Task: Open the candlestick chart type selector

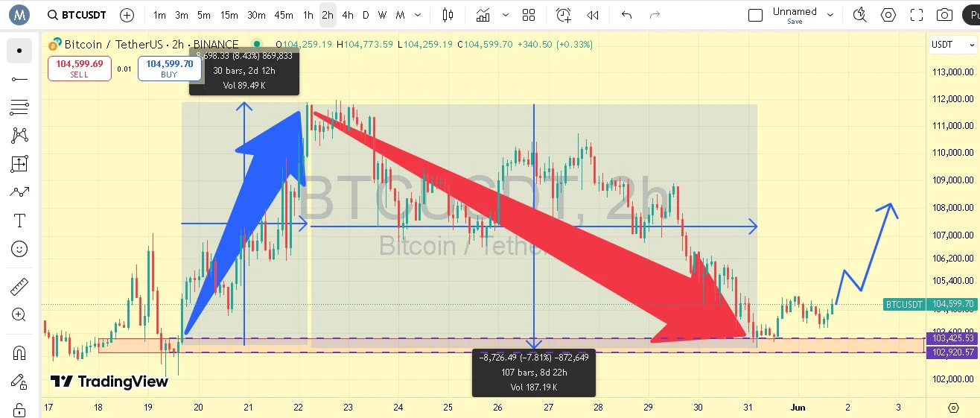Action: pyautogui.click(x=448, y=15)
